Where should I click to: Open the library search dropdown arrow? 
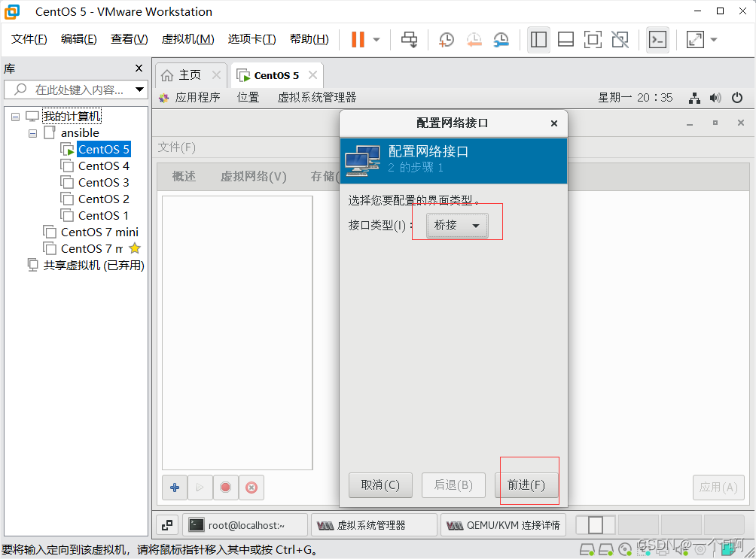click(x=139, y=90)
